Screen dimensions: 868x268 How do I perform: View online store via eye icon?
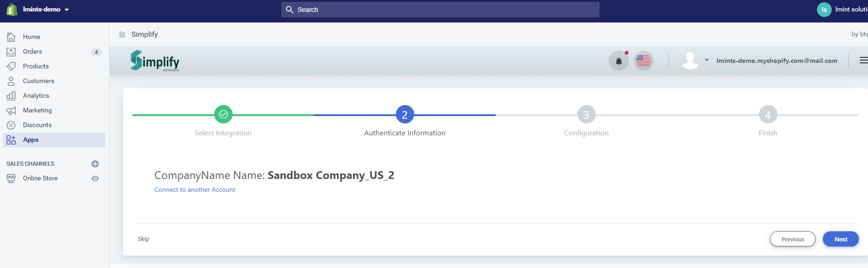(x=95, y=179)
